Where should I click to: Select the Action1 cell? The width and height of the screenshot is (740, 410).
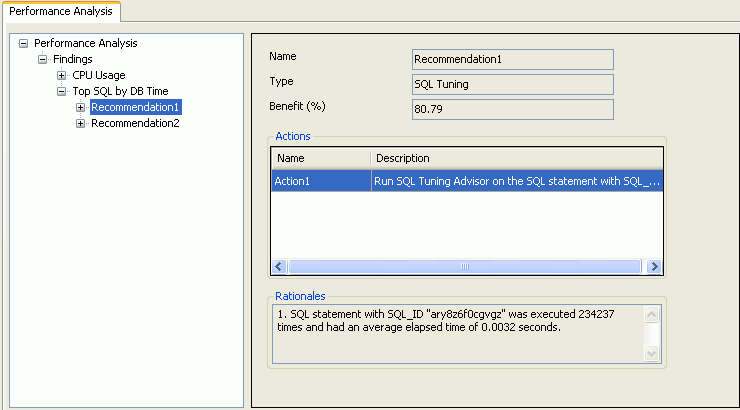pos(321,181)
